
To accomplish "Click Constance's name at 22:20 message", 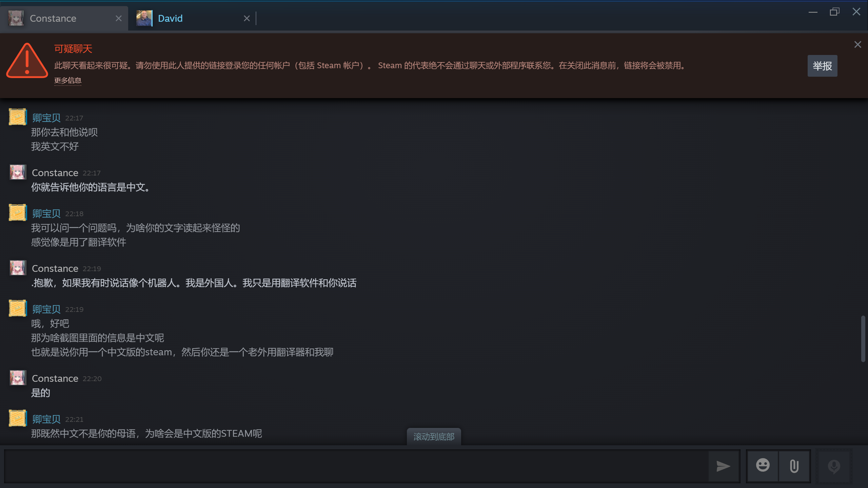I will click(x=55, y=378).
